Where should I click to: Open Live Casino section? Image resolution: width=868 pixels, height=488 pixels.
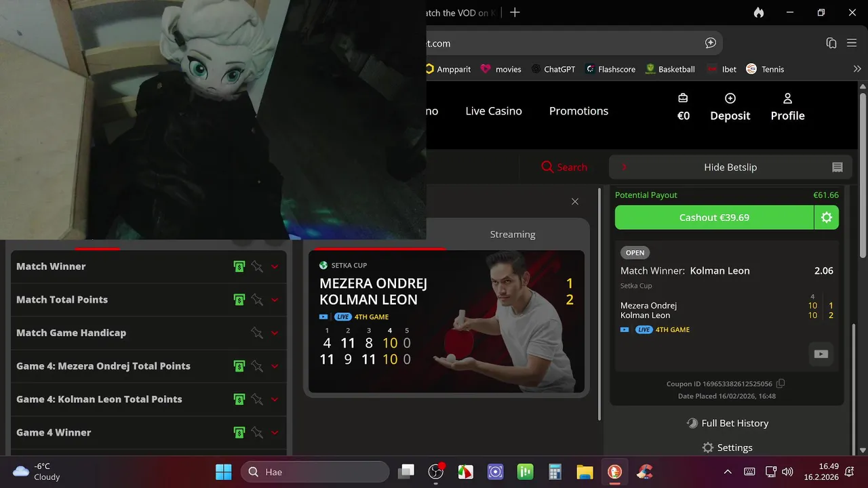(494, 111)
